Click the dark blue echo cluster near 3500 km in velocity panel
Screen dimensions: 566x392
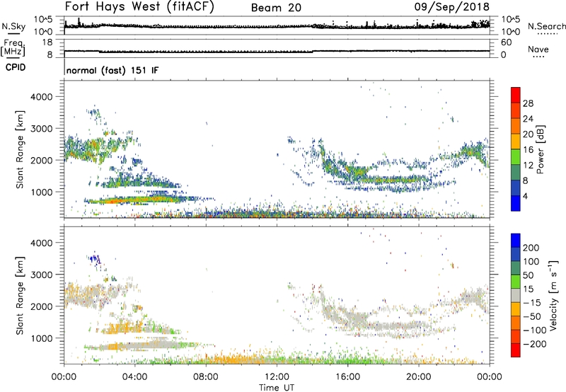pos(94,259)
